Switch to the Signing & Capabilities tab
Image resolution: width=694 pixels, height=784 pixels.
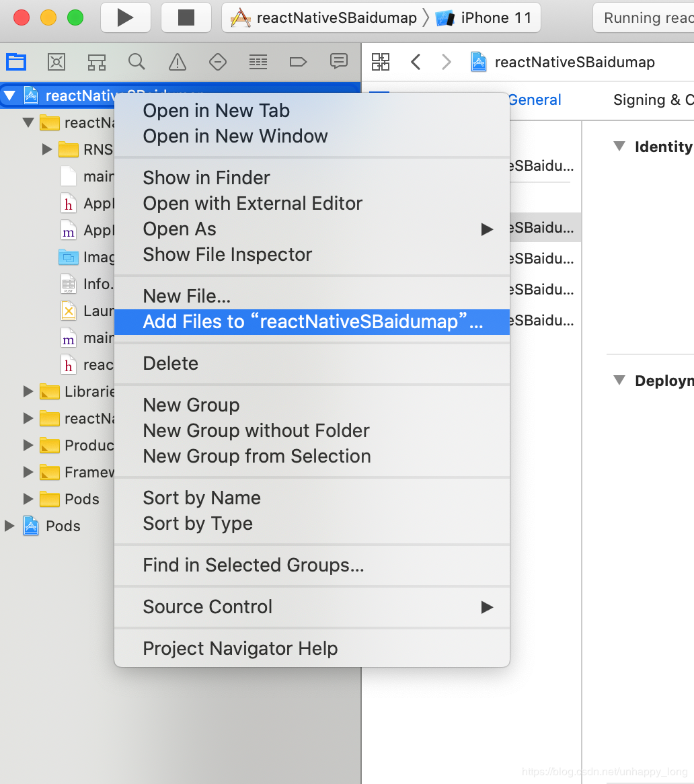(x=653, y=100)
